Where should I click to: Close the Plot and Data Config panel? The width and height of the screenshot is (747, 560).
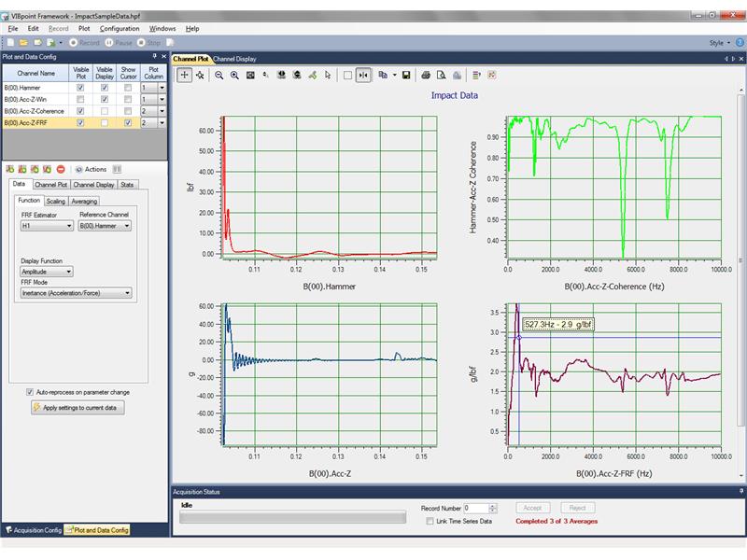163,56
